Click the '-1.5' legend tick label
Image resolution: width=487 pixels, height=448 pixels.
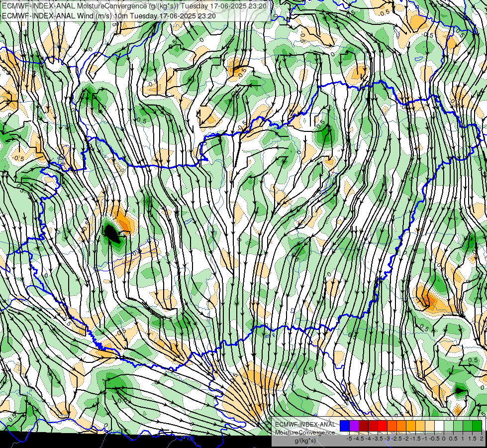(x=415, y=439)
